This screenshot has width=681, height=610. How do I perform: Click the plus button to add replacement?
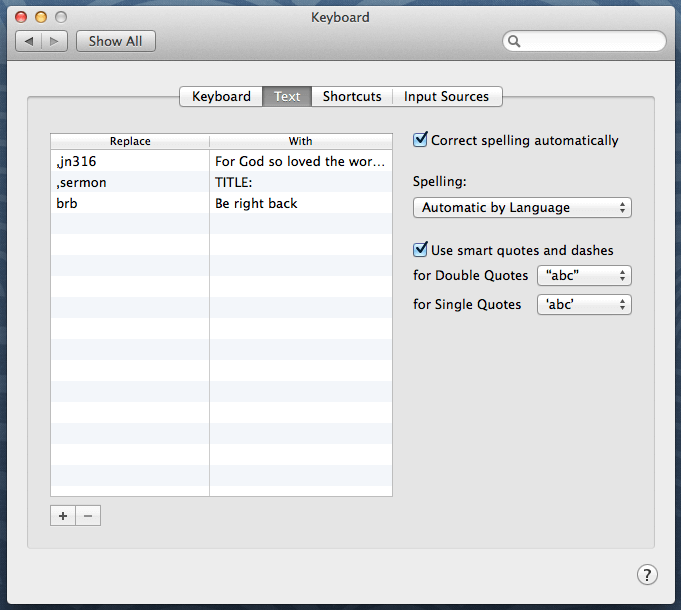pyautogui.click(x=63, y=516)
